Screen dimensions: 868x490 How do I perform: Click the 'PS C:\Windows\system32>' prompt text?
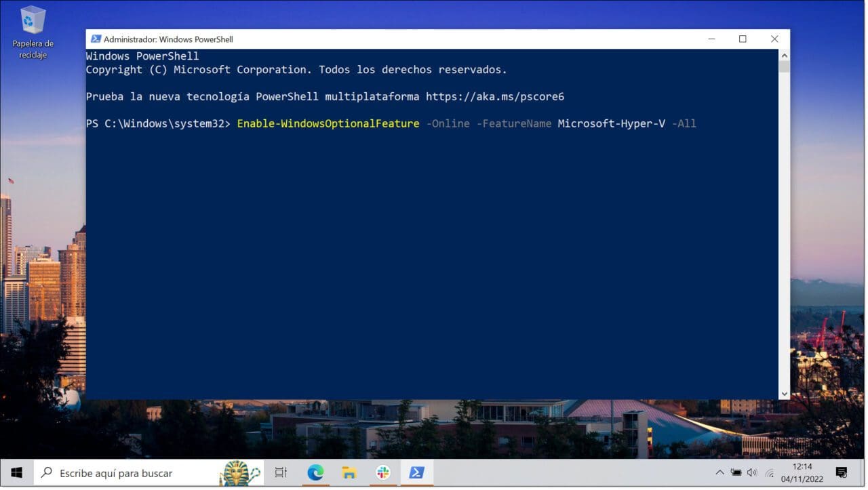pos(159,123)
